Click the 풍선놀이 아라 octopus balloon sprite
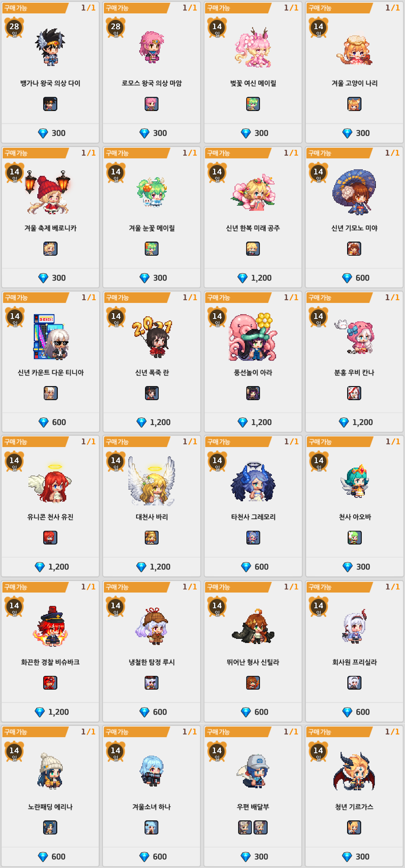Screen dimensions: 405x868 point(253,337)
